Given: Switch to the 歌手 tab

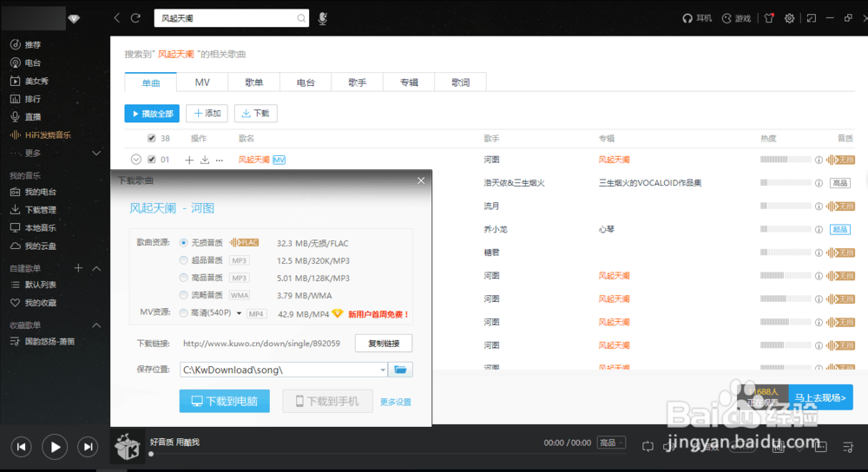Looking at the screenshot, I should 357,82.
